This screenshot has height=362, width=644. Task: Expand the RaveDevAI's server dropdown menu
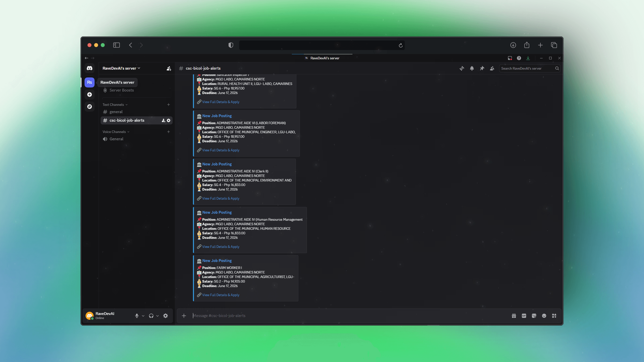[122, 68]
